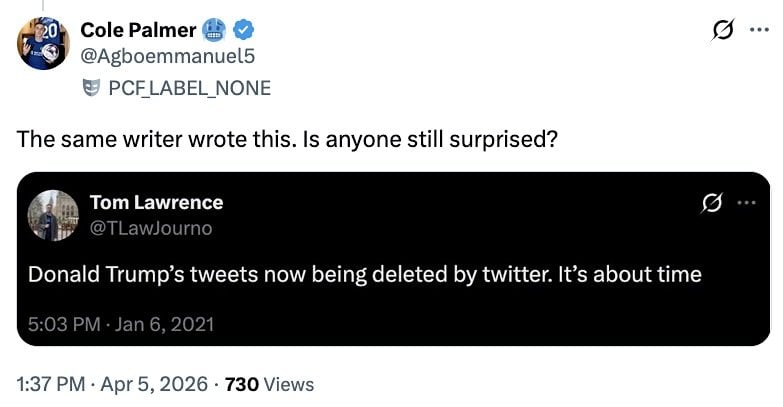The image size is (783, 407).
Task: Click the 730 Views count
Action: (269, 384)
